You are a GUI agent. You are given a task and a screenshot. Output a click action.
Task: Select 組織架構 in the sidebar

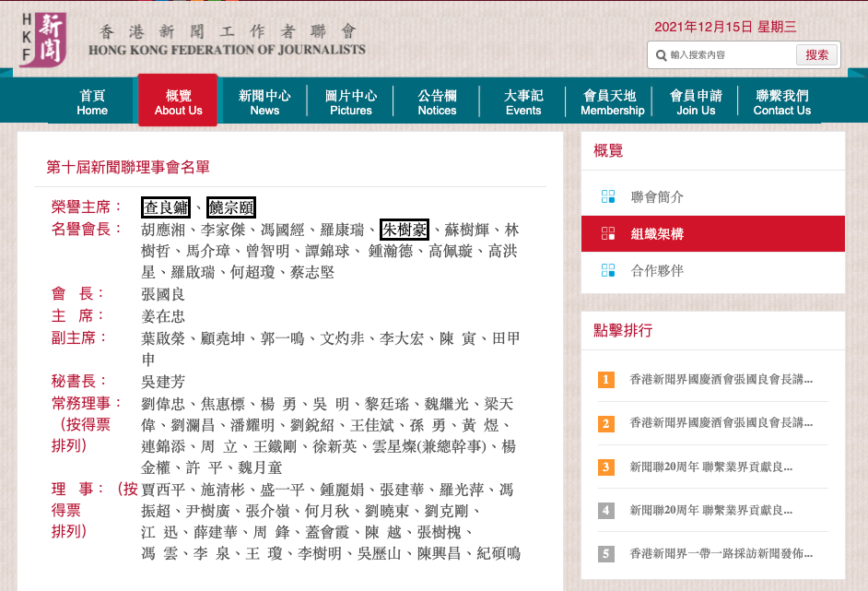tap(713, 234)
